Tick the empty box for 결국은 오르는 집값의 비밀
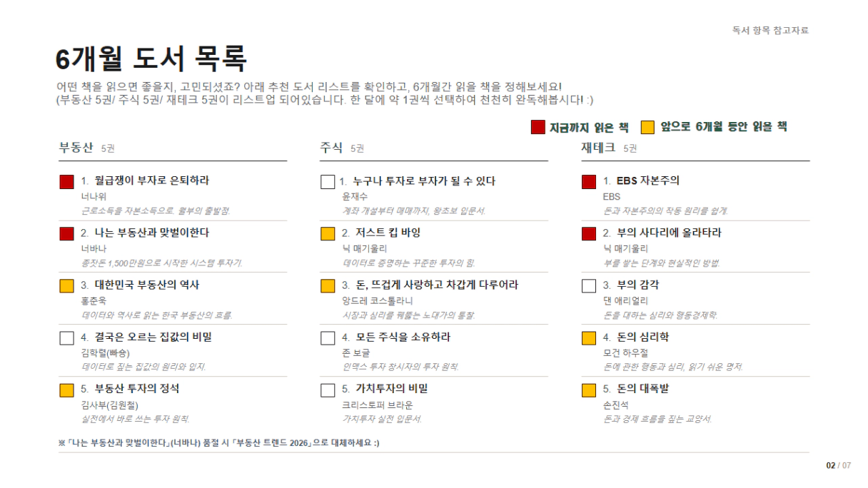Screen dimensions: 868x488 tap(66, 337)
